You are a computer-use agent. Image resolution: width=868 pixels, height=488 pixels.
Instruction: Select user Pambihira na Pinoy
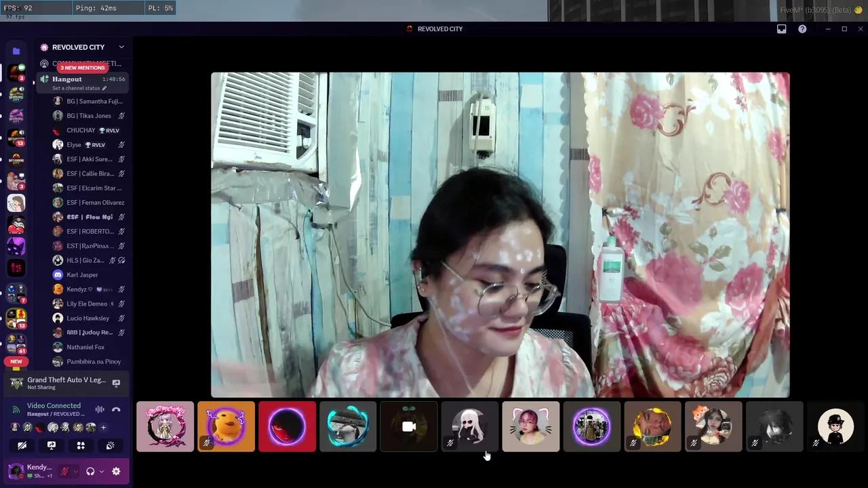pyautogui.click(x=89, y=362)
